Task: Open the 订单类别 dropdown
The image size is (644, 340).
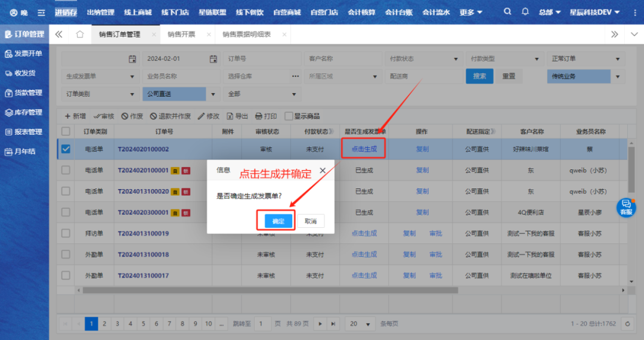Action: coord(100,94)
